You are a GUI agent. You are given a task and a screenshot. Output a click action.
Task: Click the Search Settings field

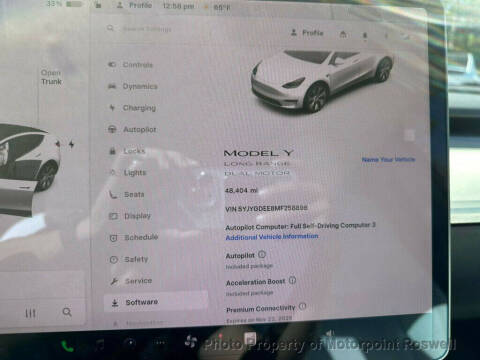click(x=147, y=29)
